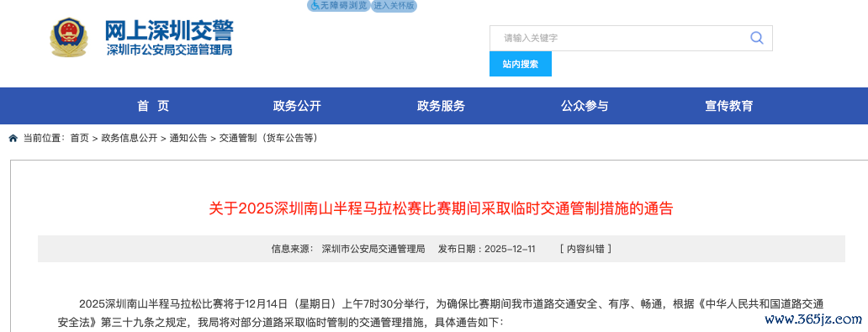Screen dimensions: 868x332
Task: Focus the 请输入关键字 search field
Action: (x=631, y=38)
